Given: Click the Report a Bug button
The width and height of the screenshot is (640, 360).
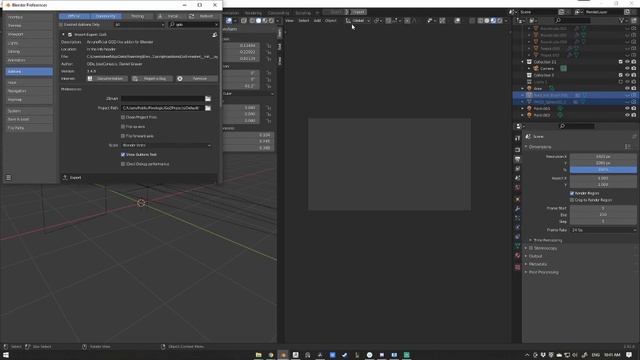Looking at the screenshot, I should tap(151, 78).
